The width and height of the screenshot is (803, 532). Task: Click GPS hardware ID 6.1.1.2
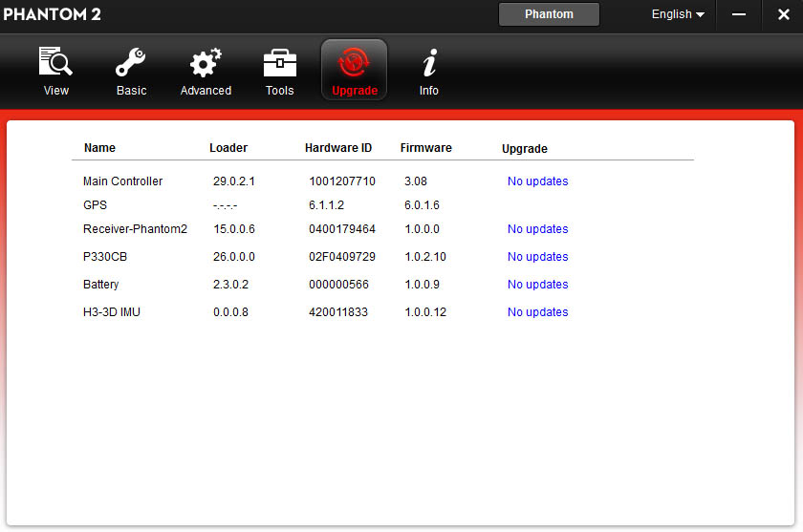pyautogui.click(x=326, y=205)
